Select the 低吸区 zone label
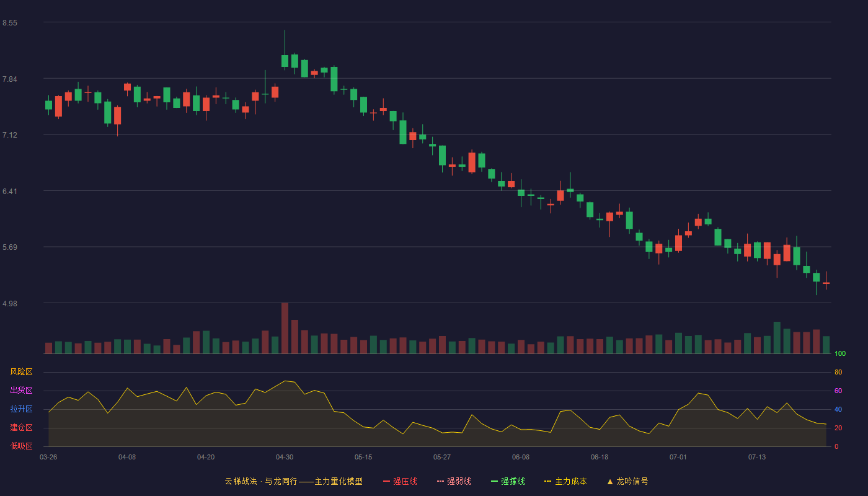This screenshot has height=496, width=868. point(21,446)
